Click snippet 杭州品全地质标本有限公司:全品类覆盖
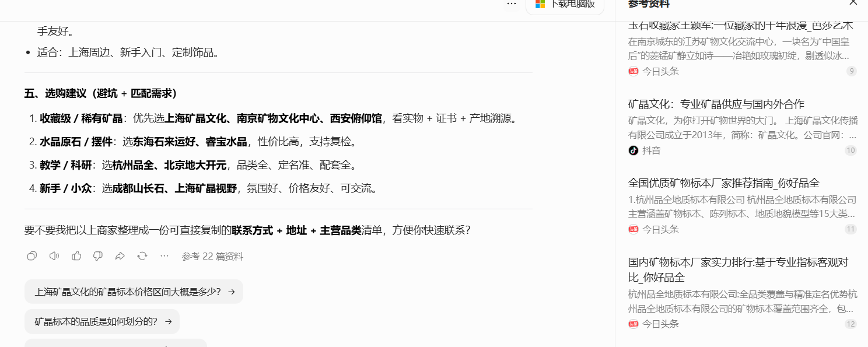 pos(743,301)
